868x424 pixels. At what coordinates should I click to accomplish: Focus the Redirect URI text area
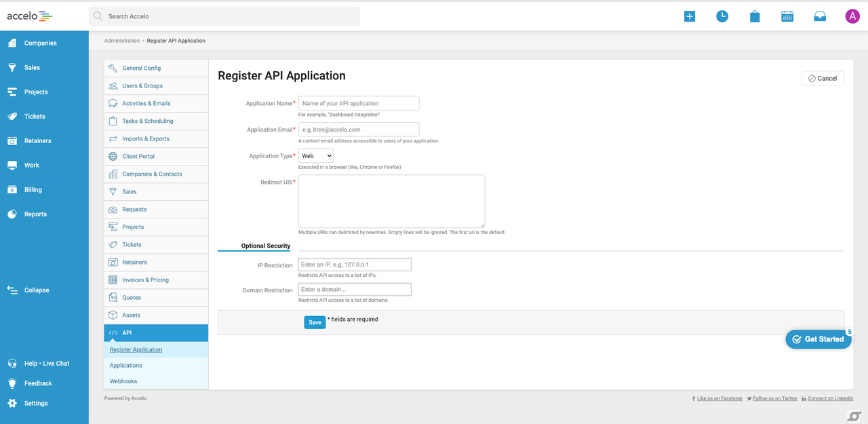click(x=391, y=201)
